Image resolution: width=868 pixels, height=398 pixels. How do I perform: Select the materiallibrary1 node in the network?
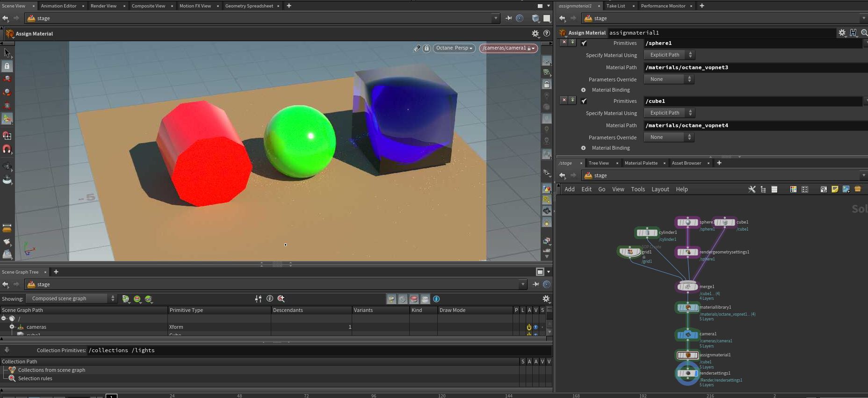[x=687, y=307]
